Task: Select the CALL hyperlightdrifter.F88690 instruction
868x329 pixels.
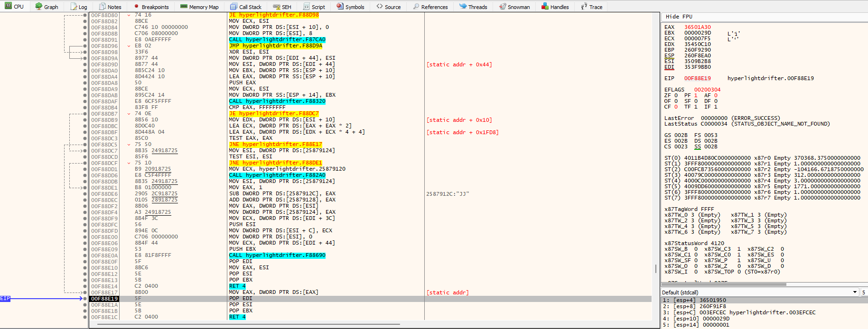Action: tap(277, 256)
